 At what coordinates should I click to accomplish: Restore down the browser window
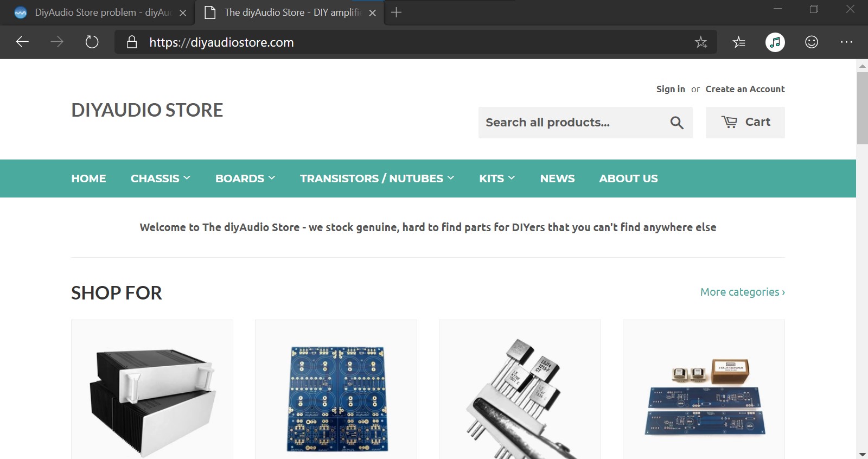814,9
